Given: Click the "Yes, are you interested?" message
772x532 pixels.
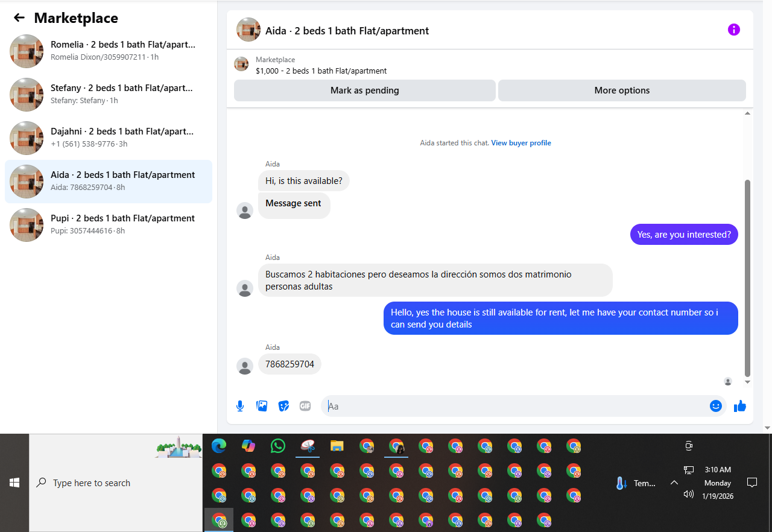Looking at the screenshot, I should pos(684,234).
